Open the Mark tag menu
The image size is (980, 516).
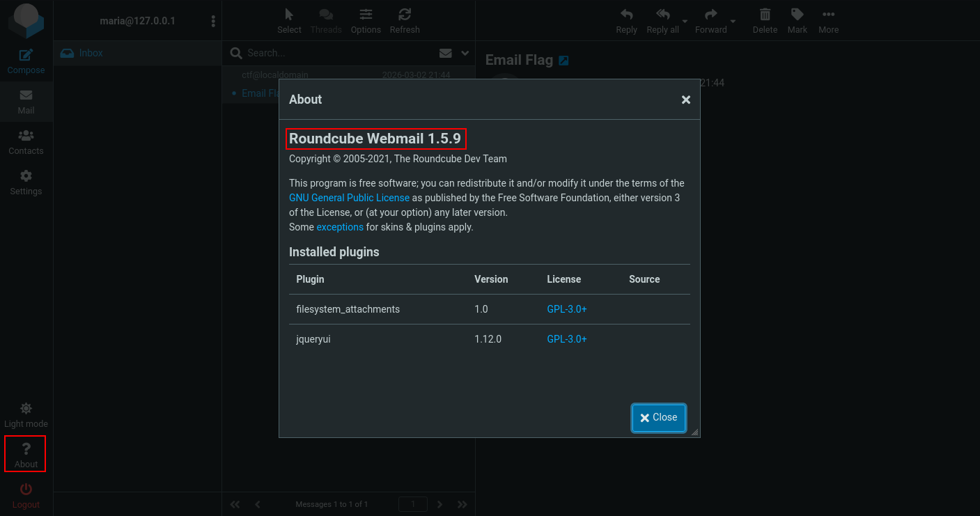click(x=798, y=21)
